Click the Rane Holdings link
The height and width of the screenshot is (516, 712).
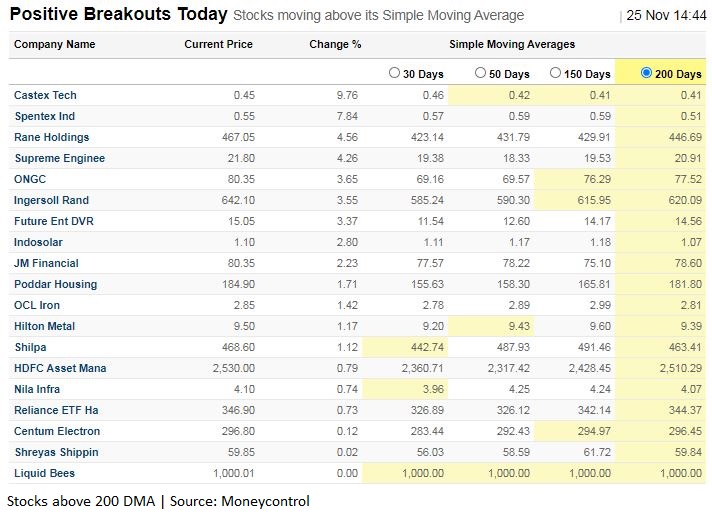click(x=51, y=137)
